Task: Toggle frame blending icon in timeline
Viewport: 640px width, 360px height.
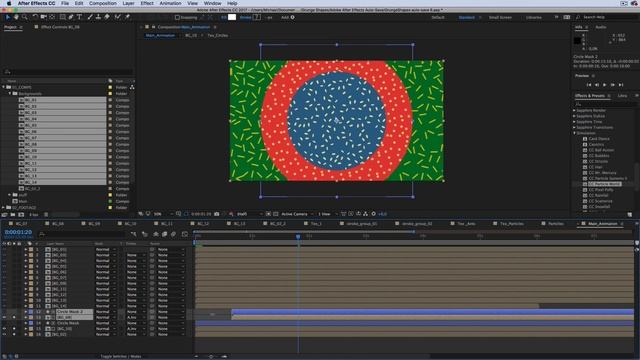Action: click(164, 234)
